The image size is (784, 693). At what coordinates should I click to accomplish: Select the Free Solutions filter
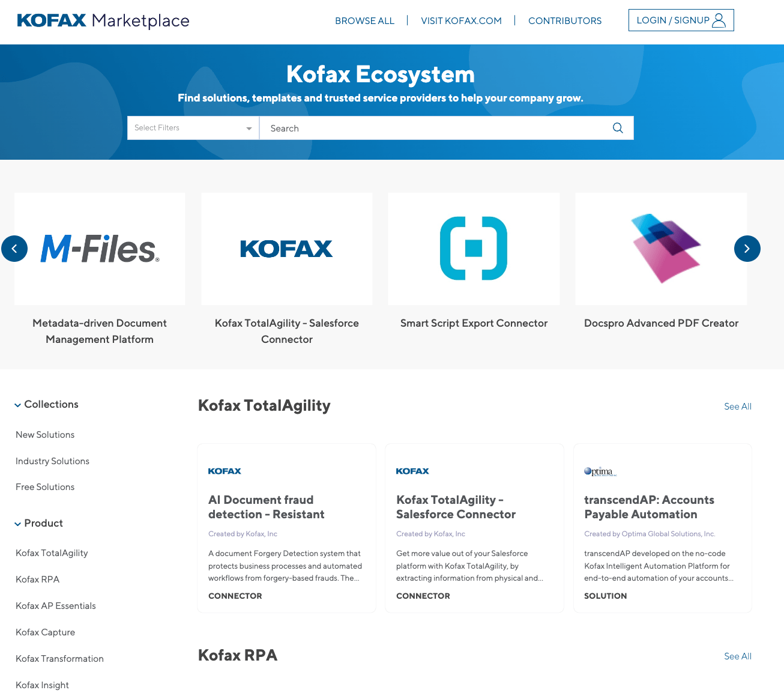44,487
